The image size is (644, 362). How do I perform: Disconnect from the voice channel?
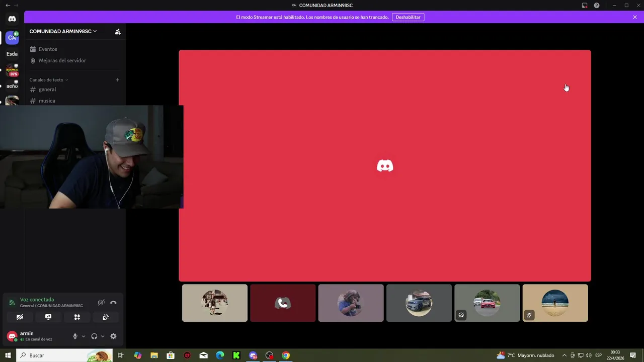(x=113, y=303)
